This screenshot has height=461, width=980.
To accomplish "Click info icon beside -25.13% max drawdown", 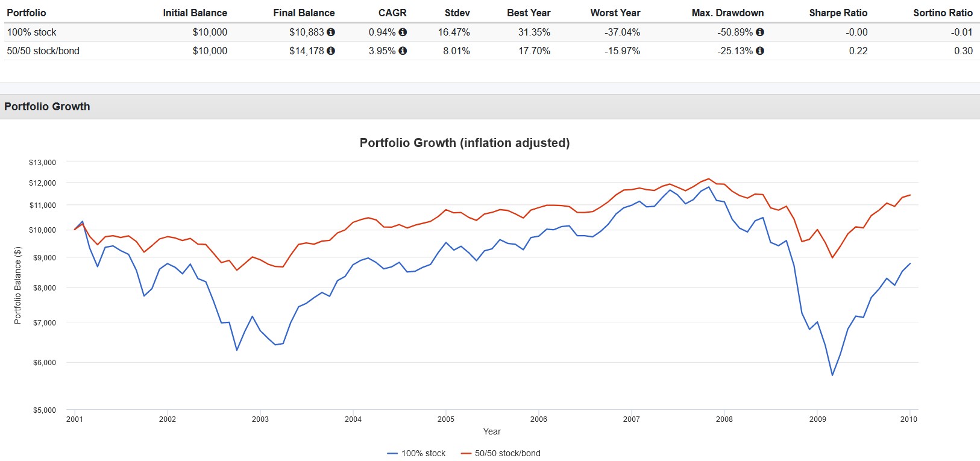I will pyautogui.click(x=760, y=51).
